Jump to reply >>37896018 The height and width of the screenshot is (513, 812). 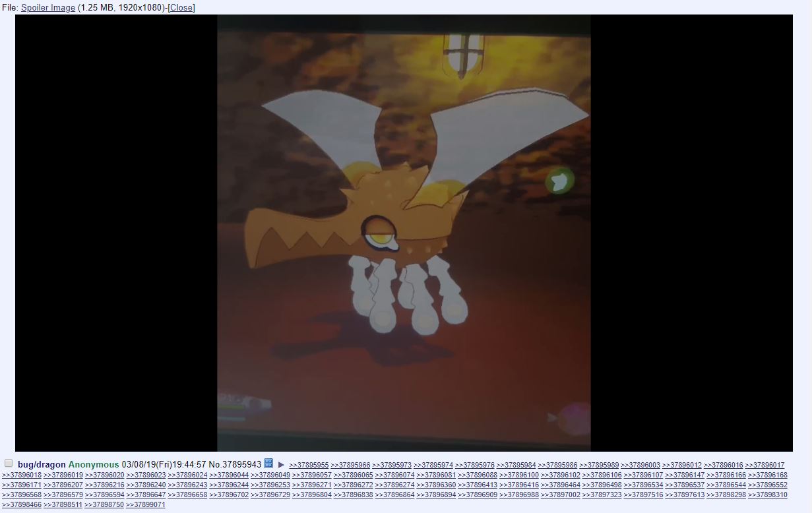(22, 475)
